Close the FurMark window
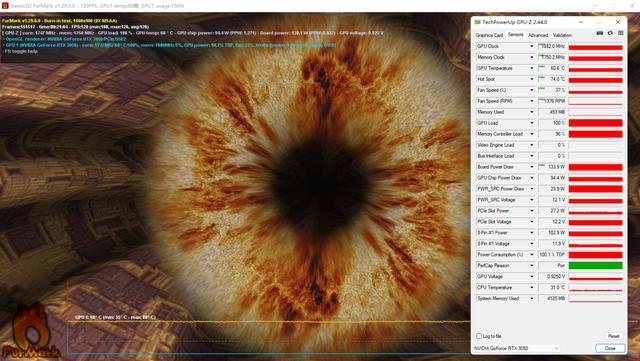Image resolution: width=640 pixels, height=361 pixels. pyautogui.click(x=633, y=6)
